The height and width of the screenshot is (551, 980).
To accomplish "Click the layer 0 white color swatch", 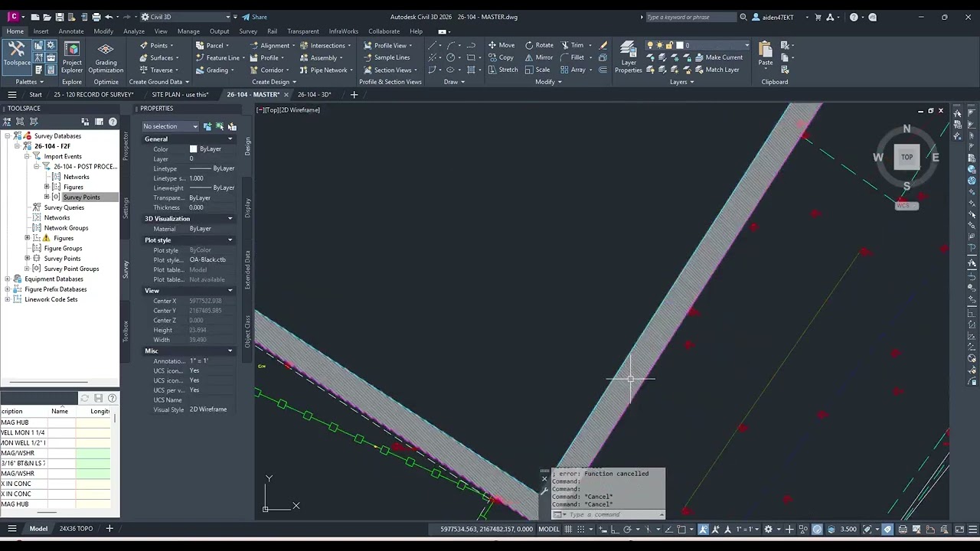I will pos(679,45).
